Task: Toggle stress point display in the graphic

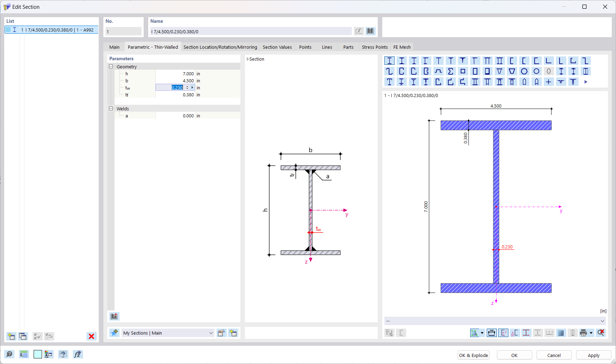Action: coord(526,333)
